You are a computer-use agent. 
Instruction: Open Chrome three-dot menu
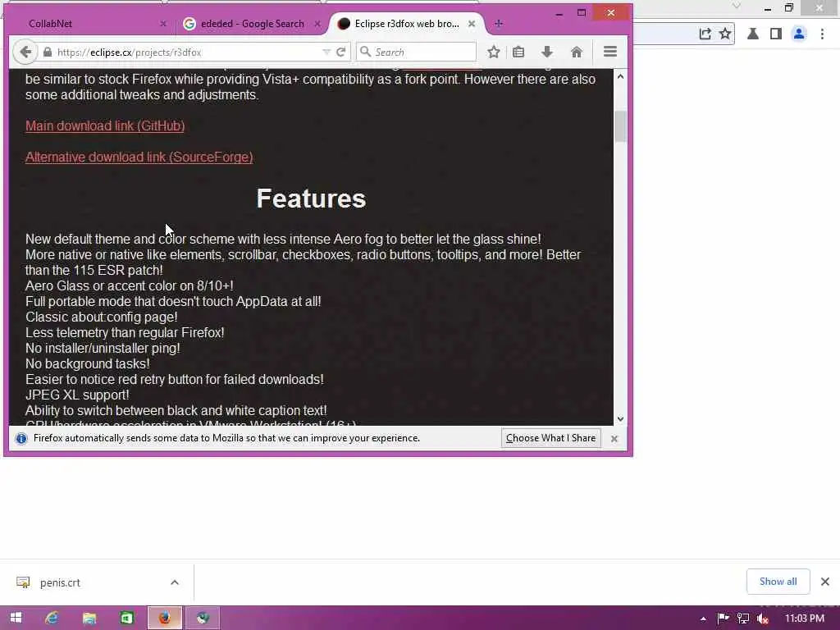click(x=822, y=34)
